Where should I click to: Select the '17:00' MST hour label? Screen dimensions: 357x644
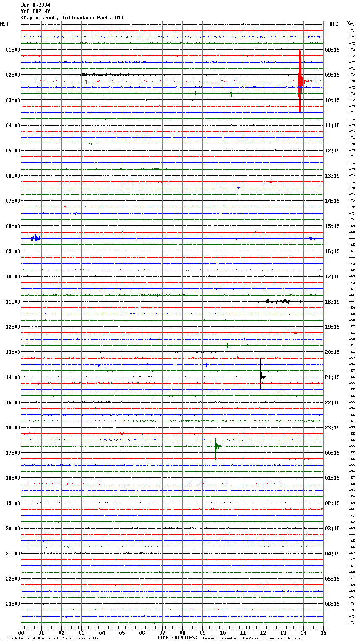(13, 453)
